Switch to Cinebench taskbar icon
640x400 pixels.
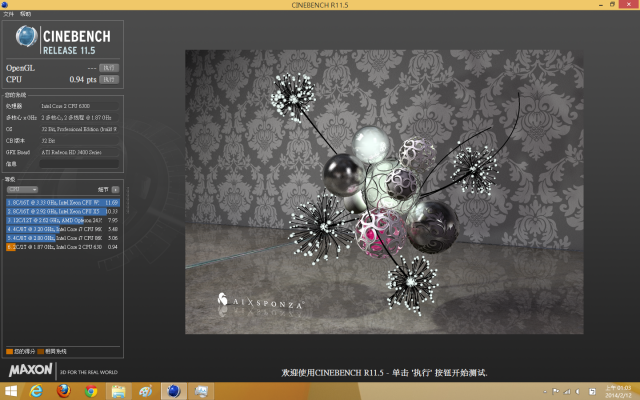pos(174,391)
